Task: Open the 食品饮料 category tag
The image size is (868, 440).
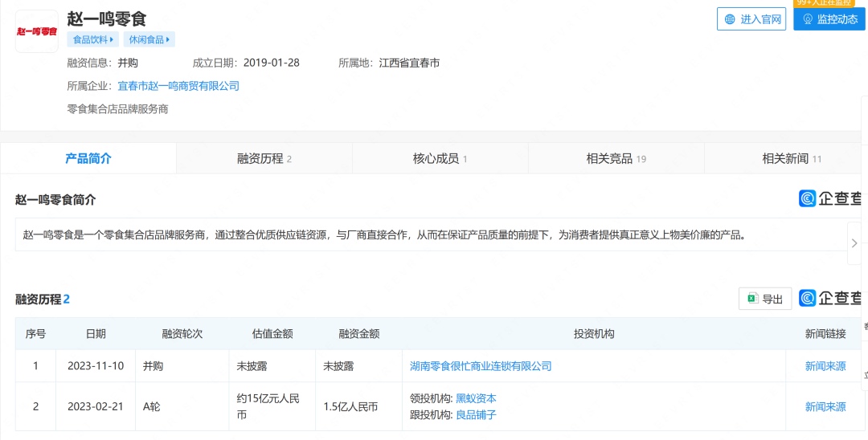Action: tap(93, 39)
